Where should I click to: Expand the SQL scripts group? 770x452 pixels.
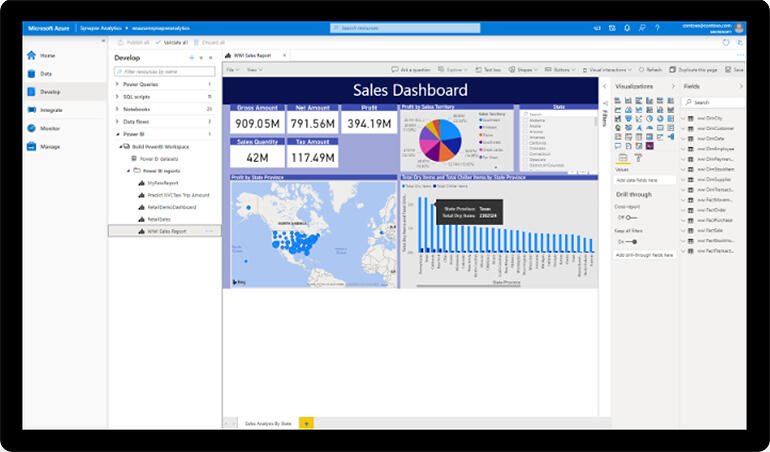pyautogui.click(x=117, y=97)
